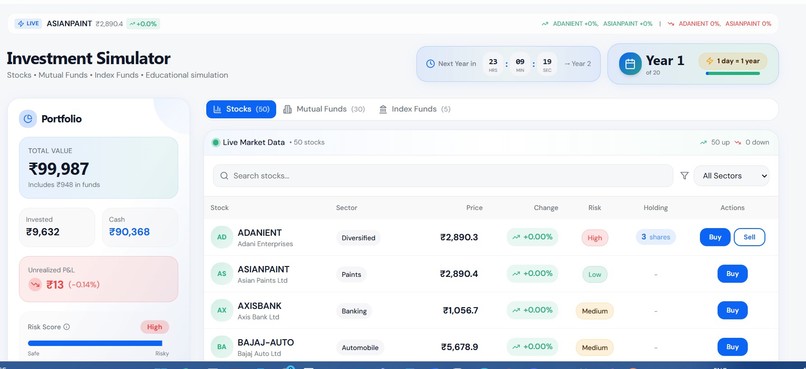Click the Low risk badge for ASIANPAINT

[595, 274]
